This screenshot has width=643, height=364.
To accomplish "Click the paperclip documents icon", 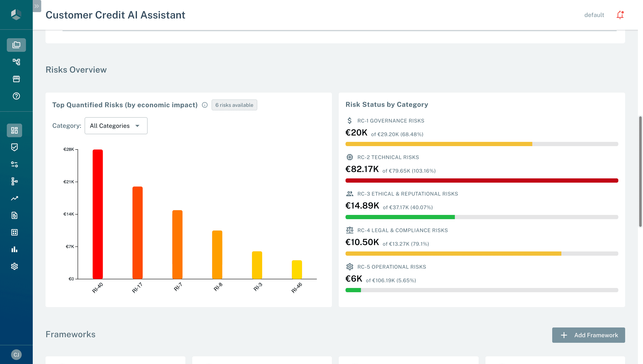I will [15, 215].
